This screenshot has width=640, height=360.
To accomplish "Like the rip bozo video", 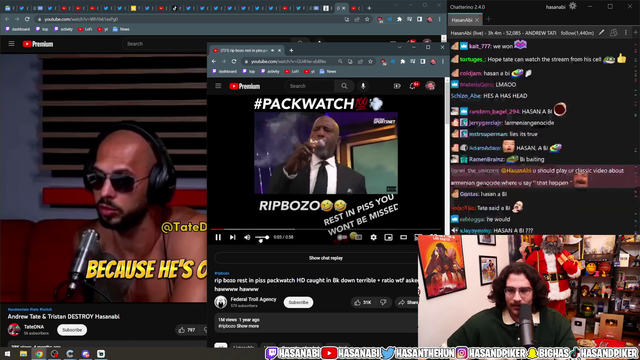I will [x=362, y=302].
